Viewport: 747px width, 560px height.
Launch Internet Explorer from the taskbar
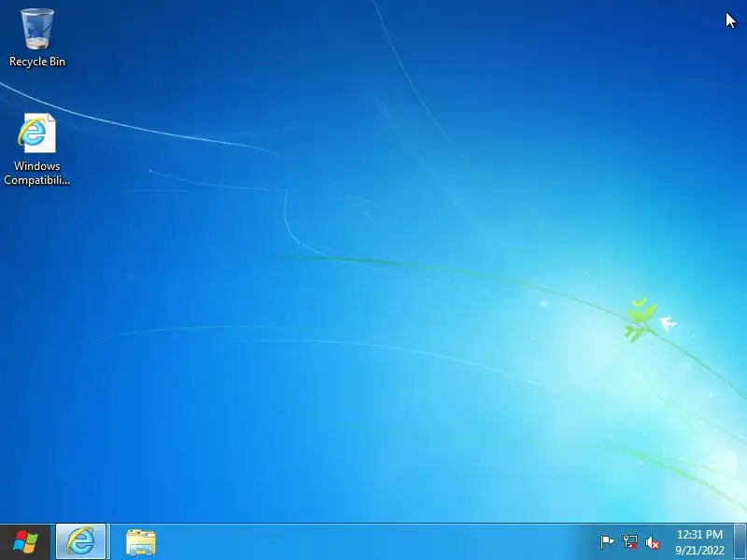[81, 542]
